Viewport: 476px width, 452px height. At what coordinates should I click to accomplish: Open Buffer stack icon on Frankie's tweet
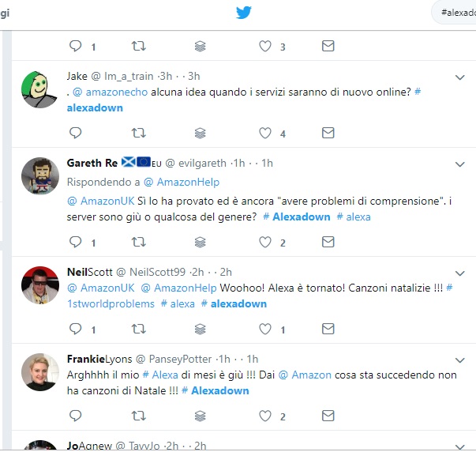point(200,416)
